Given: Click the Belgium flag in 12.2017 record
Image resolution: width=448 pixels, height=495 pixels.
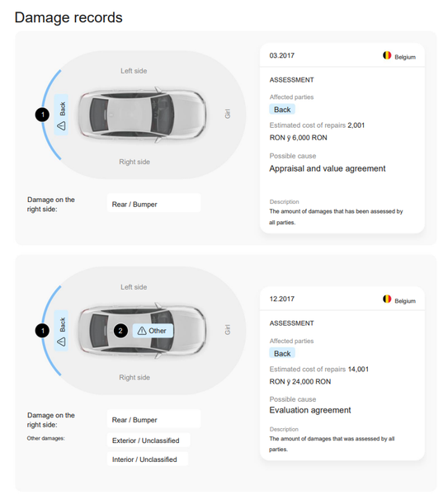Looking at the screenshot, I should (x=387, y=299).
